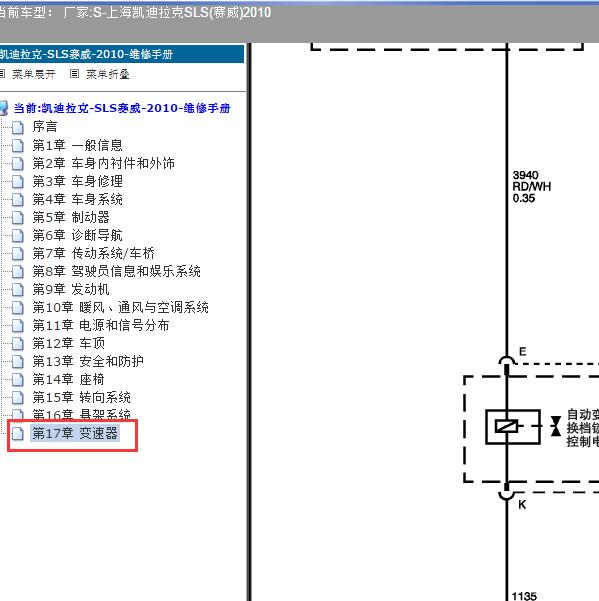The height and width of the screenshot is (601, 599).
Task: Click the page icon beside 第17章 变速器
Action: 18,434
